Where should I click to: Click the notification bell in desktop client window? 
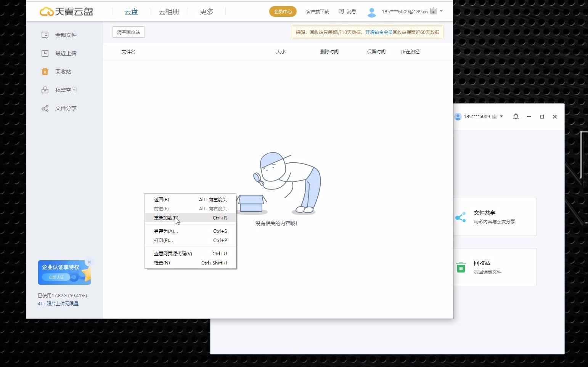[x=516, y=117]
